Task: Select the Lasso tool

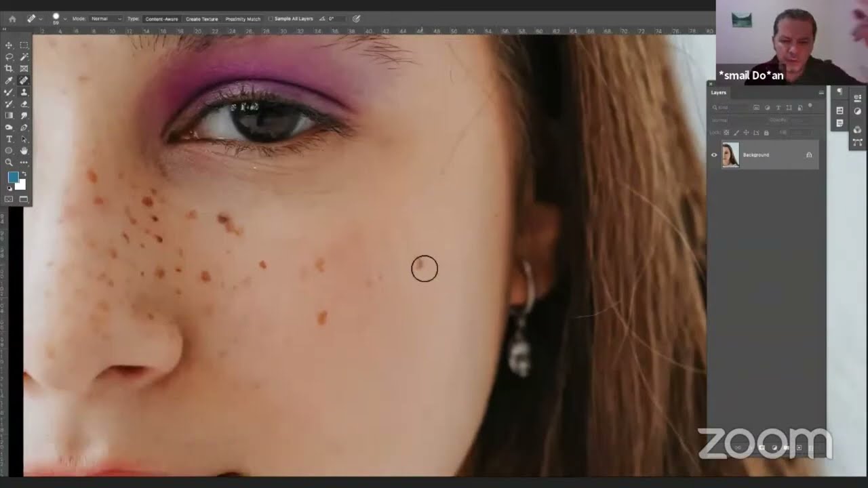Action: click(9, 57)
